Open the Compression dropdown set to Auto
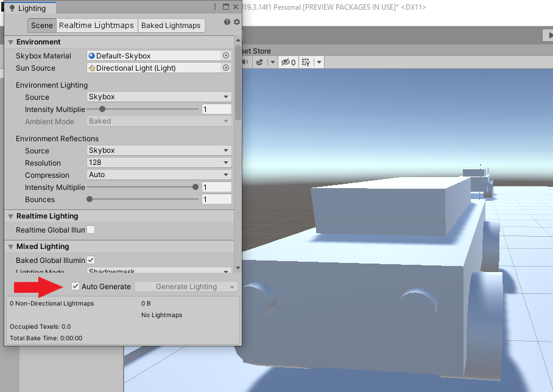This screenshot has width=553, height=392. tap(158, 175)
